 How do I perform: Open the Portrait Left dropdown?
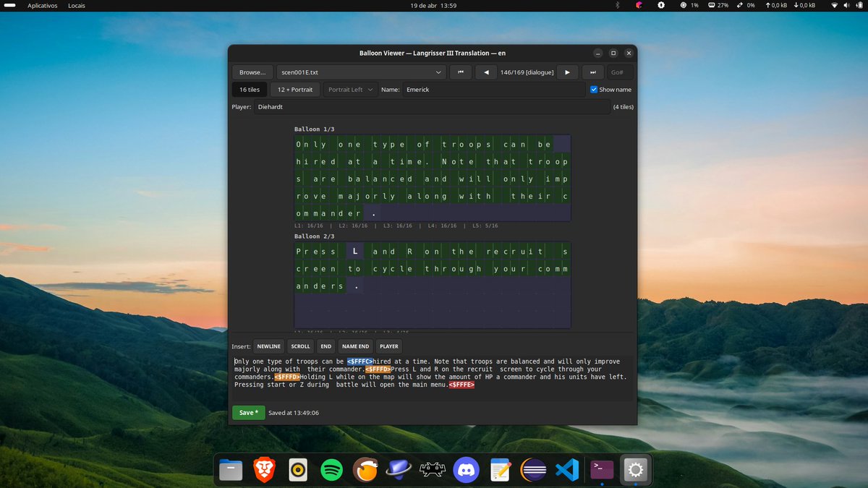point(351,90)
